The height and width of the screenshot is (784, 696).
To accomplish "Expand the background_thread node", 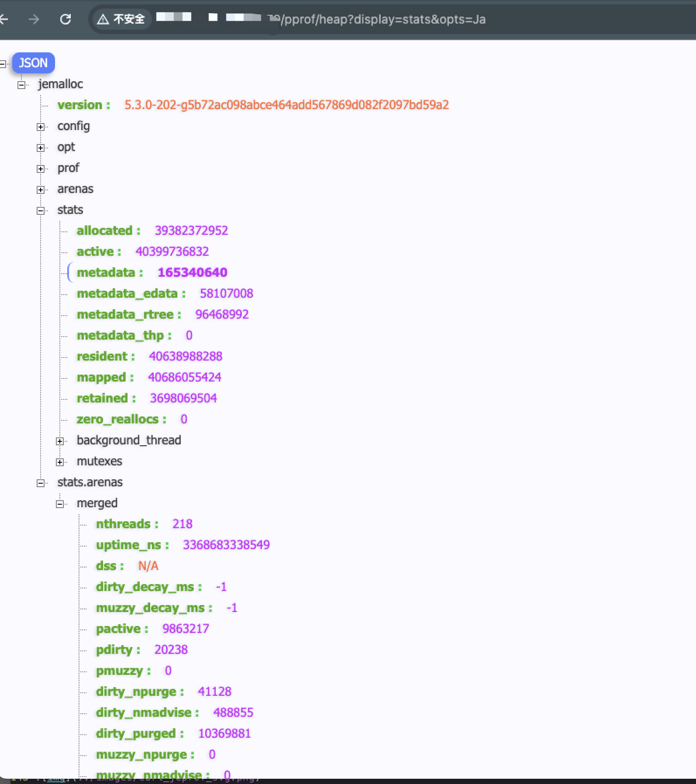I will 60,441.
